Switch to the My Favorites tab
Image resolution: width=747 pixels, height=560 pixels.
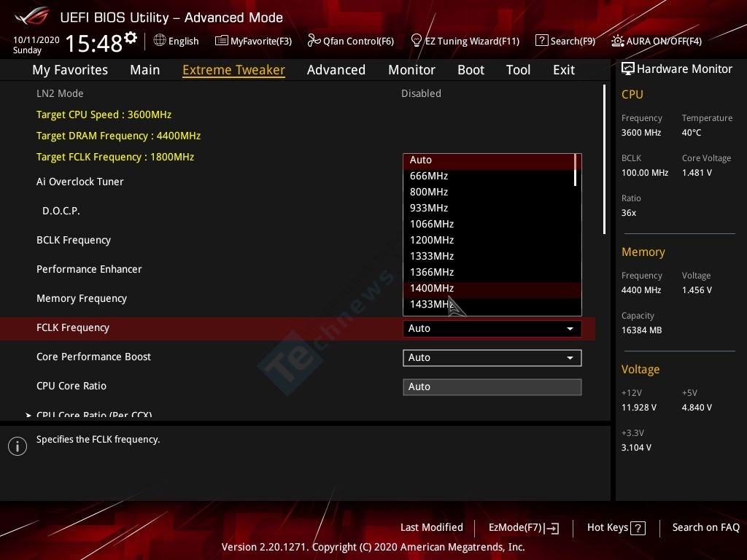[70, 70]
